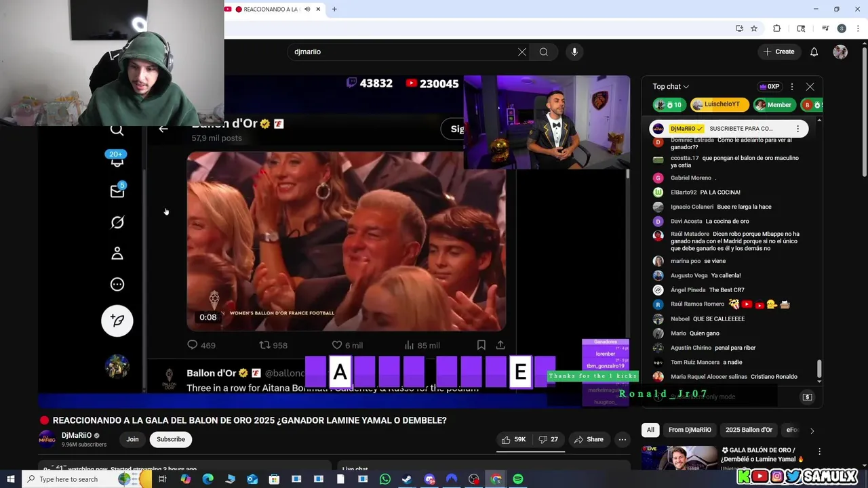Click the X more circle icon
This screenshot has width=868, height=488.
[117, 284]
